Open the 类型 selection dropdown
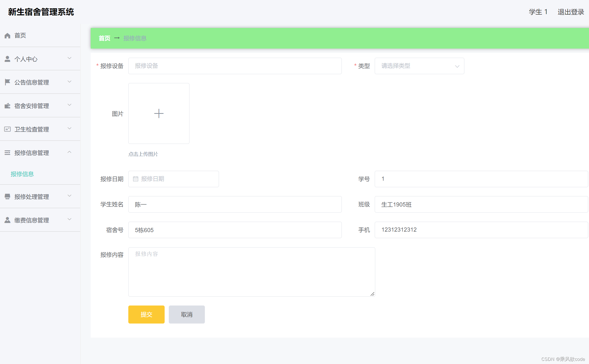 (x=419, y=66)
